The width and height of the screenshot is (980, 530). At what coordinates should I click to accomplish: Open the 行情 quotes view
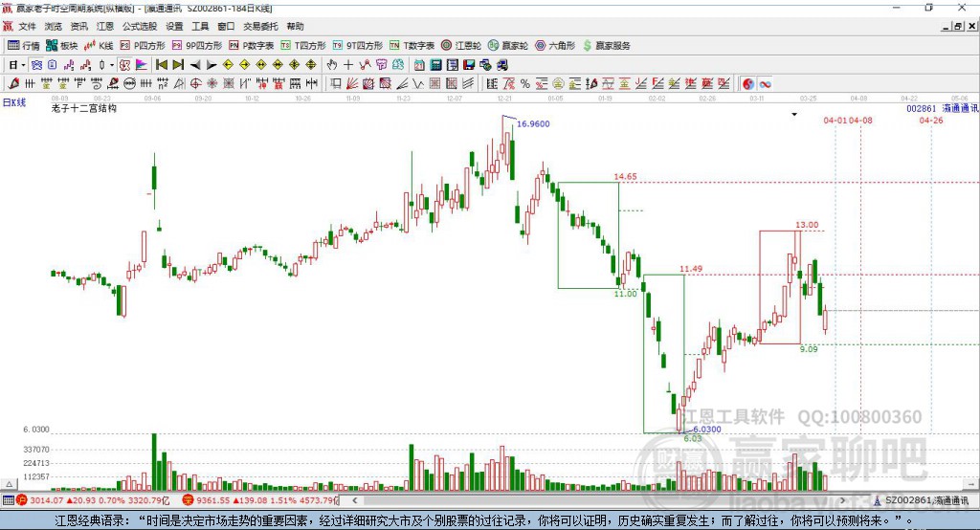[x=24, y=46]
